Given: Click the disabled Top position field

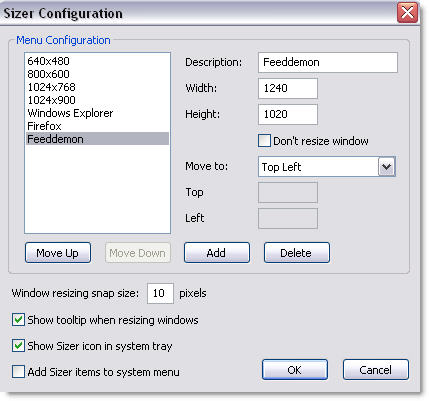Looking at the screenshot, I should [x=288, y=192].
